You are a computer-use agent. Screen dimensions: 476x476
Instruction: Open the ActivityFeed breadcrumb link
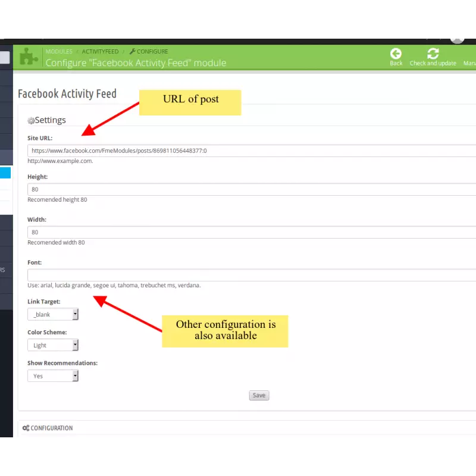point(100,51)
